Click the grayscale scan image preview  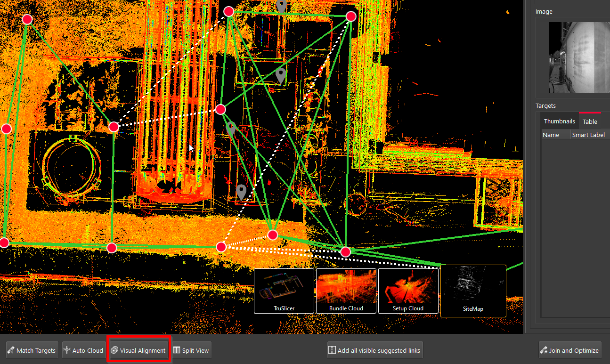click(x=577, y=57)
